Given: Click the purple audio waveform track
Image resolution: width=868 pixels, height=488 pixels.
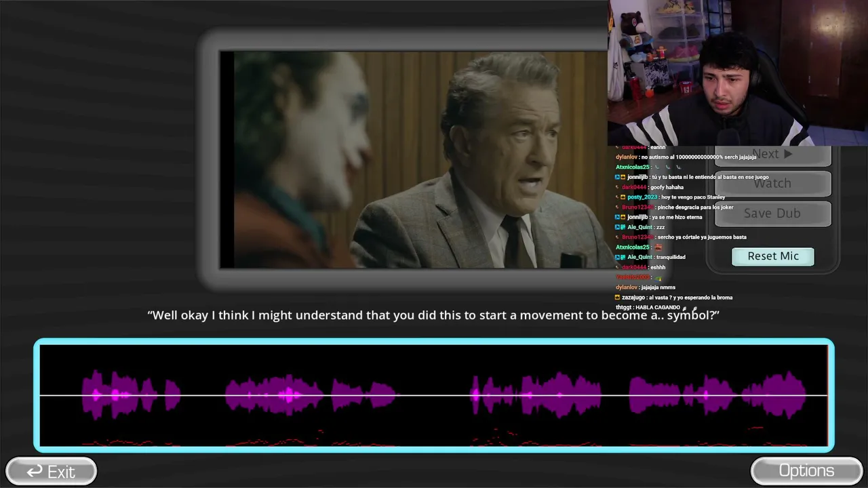Looking at the screenshot, I should click(434, 395).
